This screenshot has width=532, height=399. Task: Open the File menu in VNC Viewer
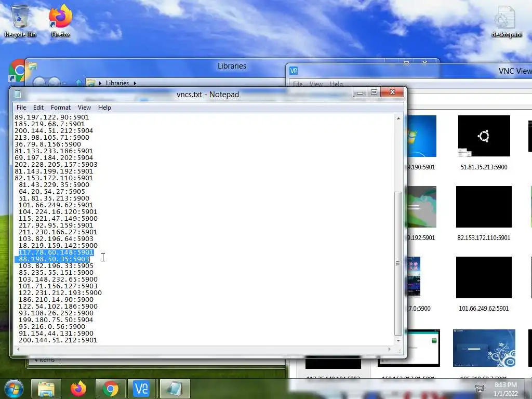pyautogui.click(x=298, y=84)
